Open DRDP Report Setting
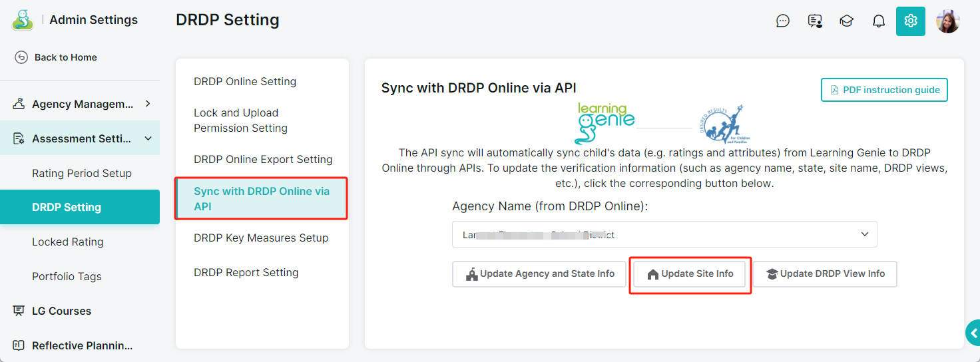This screenshot has width=980, height=362. pyautogui.click(x=246, y=272)
